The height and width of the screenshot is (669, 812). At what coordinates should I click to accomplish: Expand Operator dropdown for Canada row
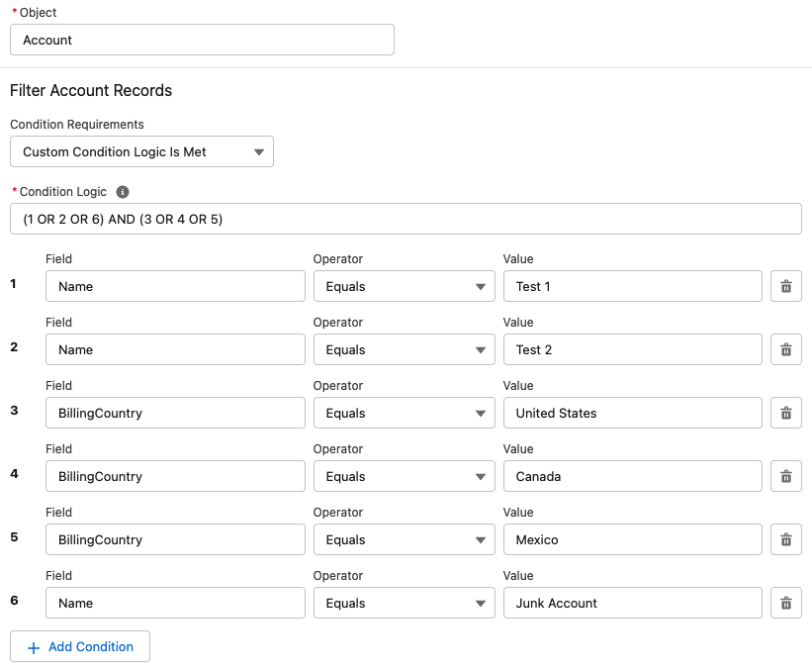pos(404,476)
